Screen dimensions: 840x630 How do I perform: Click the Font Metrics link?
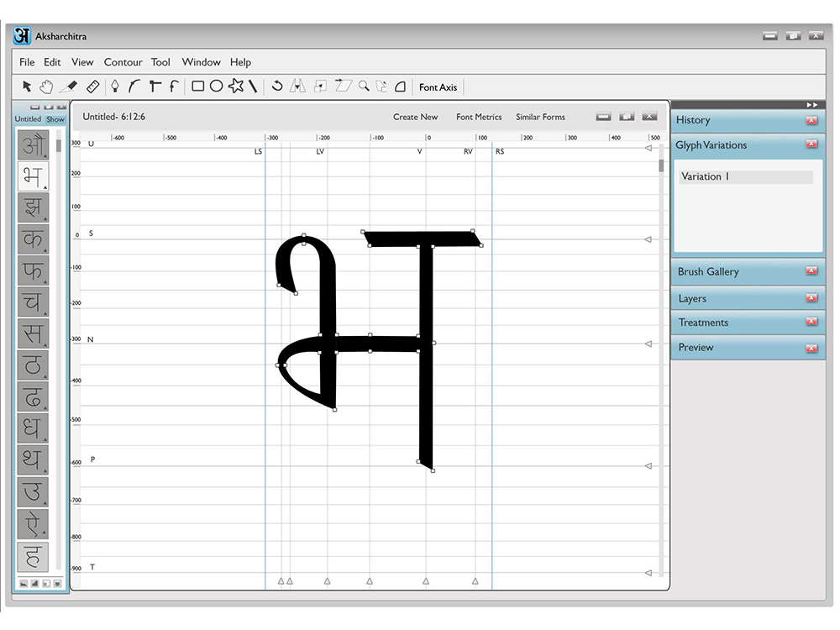click(479, 117)
